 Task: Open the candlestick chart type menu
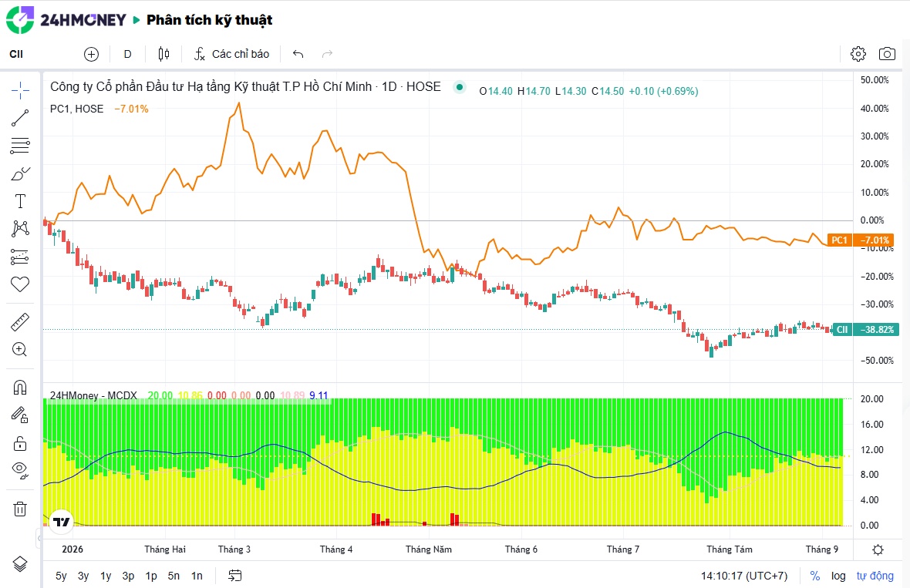(x=163, y=54)
